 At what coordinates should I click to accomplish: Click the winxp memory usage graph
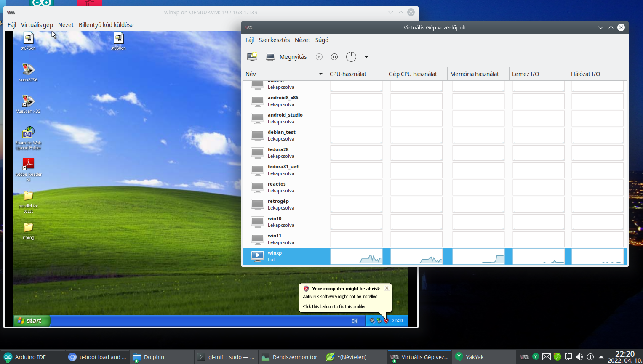pos(478,256)
